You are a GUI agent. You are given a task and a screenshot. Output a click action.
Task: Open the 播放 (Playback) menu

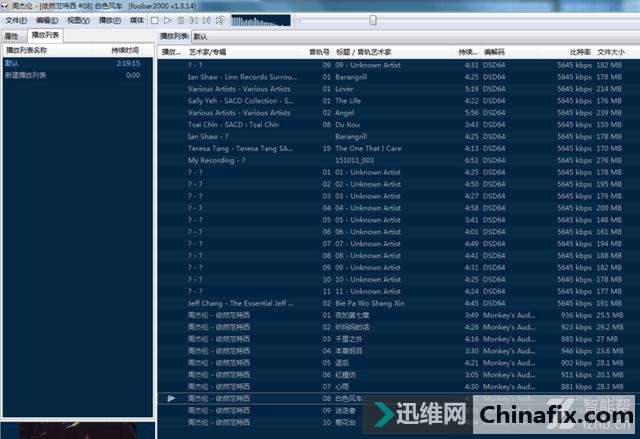(x=110, y=20)
